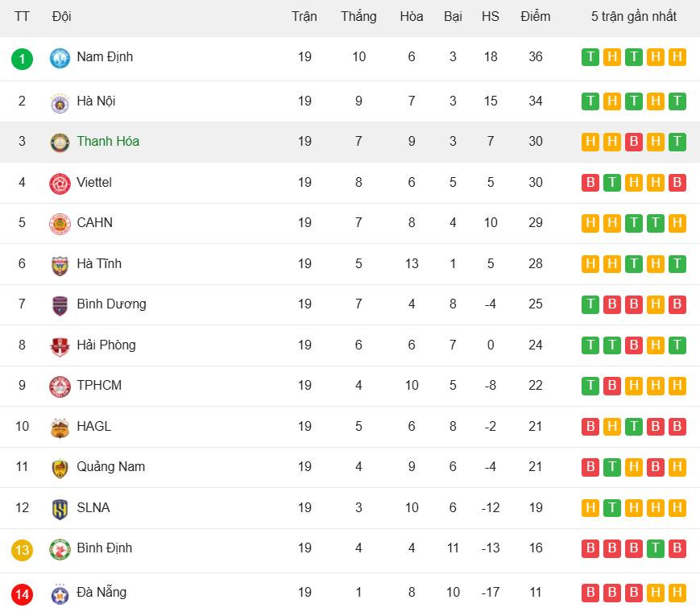Click the HS column header
Image resolution: width=700 pixels, height=616 pixels.
tap(491, 16)
